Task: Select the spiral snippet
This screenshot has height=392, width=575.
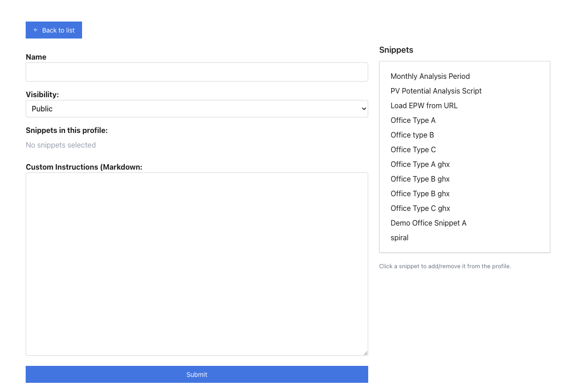Action: pyautogui.click(x=399, y=237)
